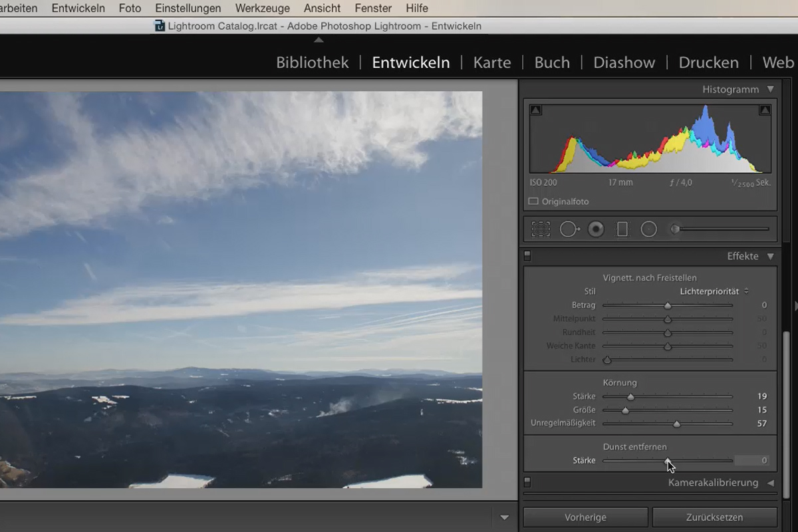The width and height of the screenshot is (798, 532).
Task: Click the landscape photo preview
Action: (241, 289)
